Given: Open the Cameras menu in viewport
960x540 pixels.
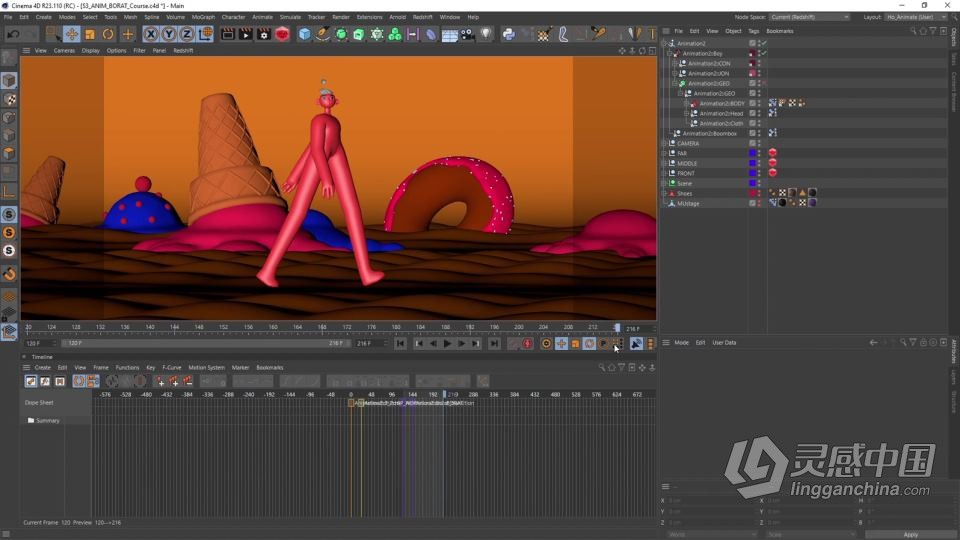Looking at the screenshot, I should pos(64,51).
